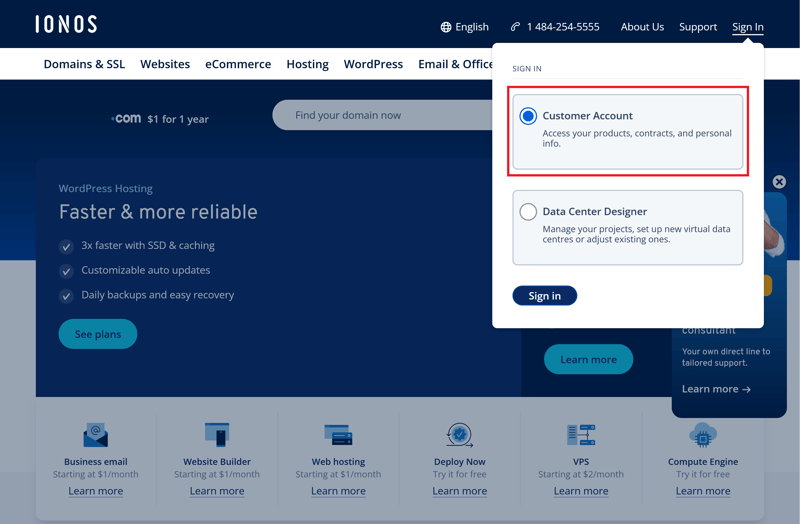Select the Customer Account radio option
800x524 pixels.
point(528,116)
